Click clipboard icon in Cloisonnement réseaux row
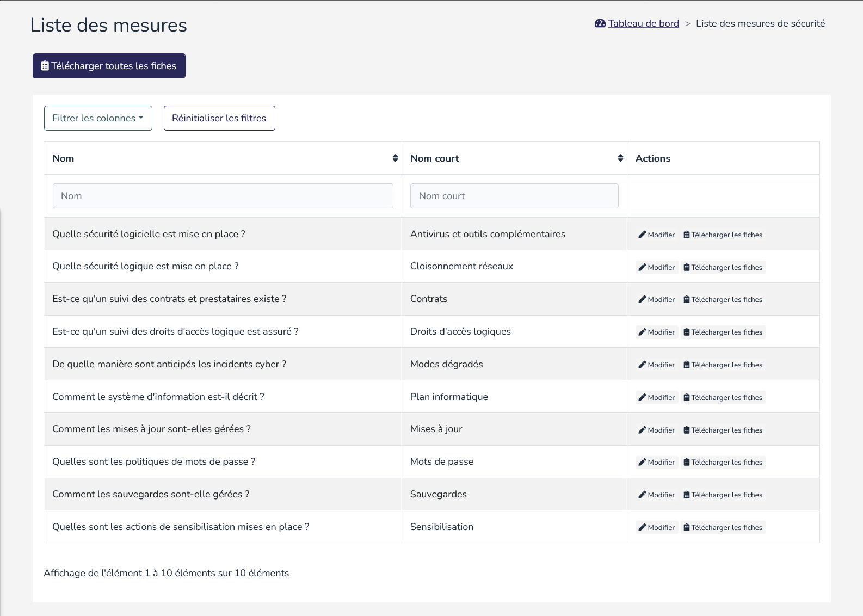This screenshot has width=863, height=616. [x=687, y=268]
